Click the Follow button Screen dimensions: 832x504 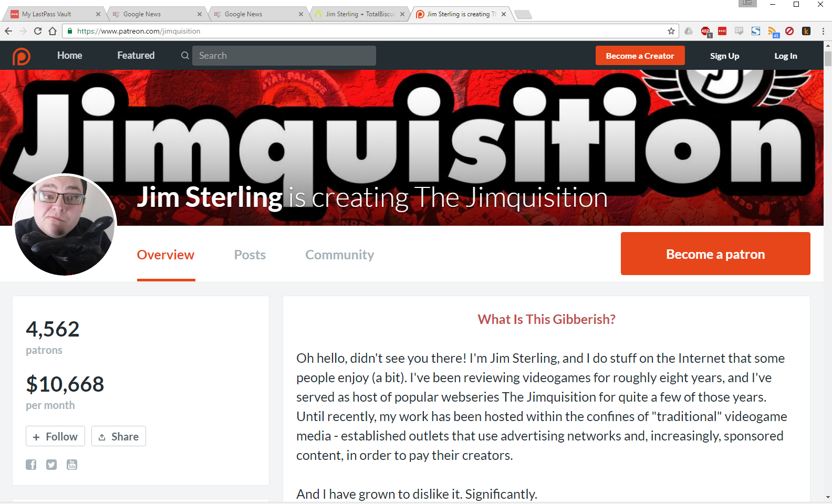pos(55,436)
